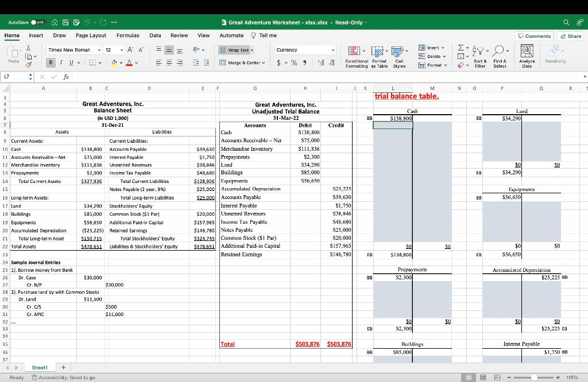Toggle middle vertical alignment
588x382 pixels.
pyautogui.click(x=169, y=50)
